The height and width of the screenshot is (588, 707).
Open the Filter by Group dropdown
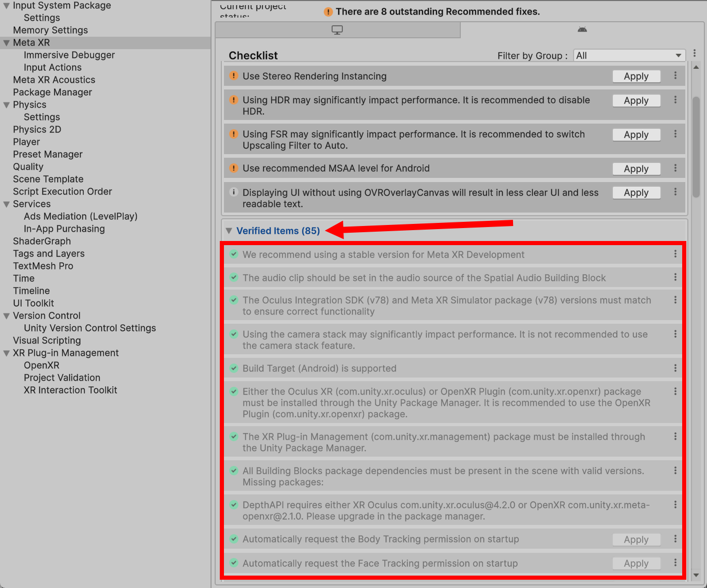click(629, 55)
